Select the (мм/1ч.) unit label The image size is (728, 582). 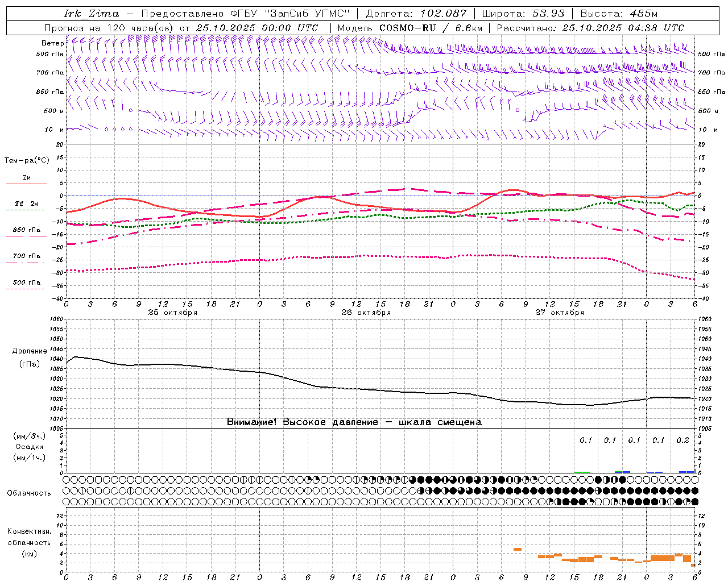pyautogui.click(x=29, y=458)
